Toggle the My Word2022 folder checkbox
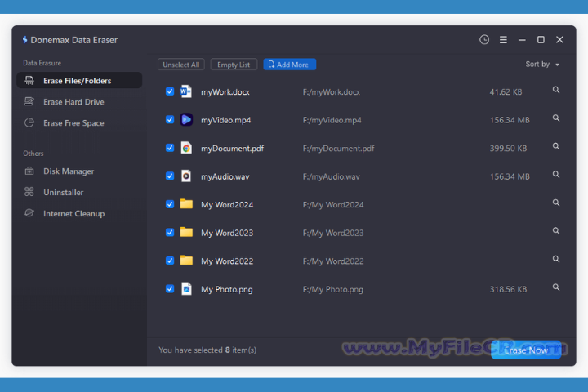This screenshot has height=392, width=588. (x=170, y=261)
